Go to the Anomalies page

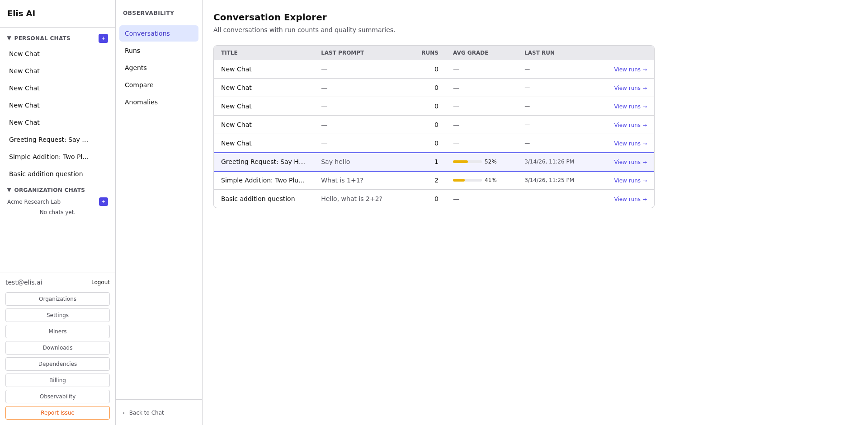(x=141, y=102)
